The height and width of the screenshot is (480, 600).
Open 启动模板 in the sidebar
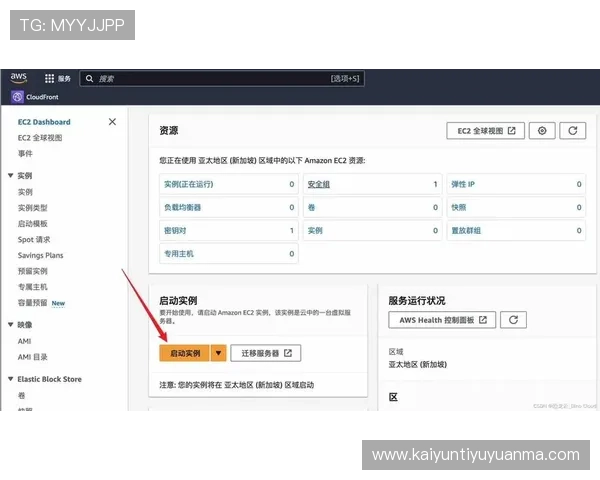click(33, 224)
